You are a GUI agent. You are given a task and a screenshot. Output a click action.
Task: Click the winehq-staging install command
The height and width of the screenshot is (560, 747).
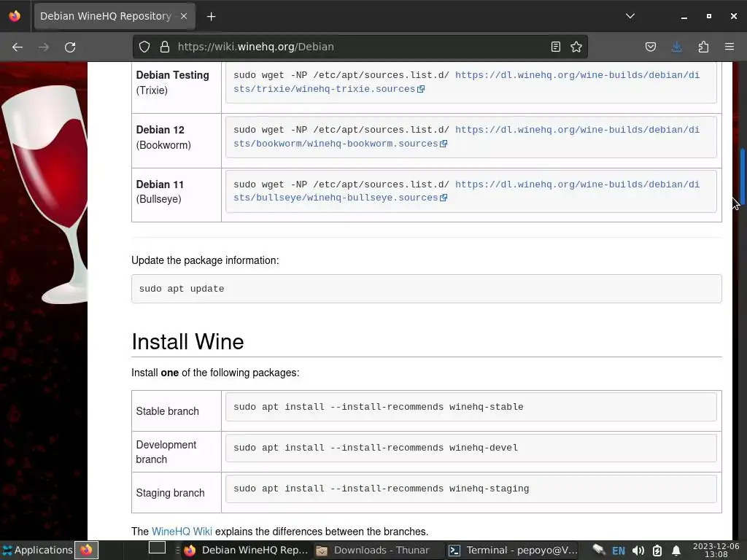tap(471, 489)
